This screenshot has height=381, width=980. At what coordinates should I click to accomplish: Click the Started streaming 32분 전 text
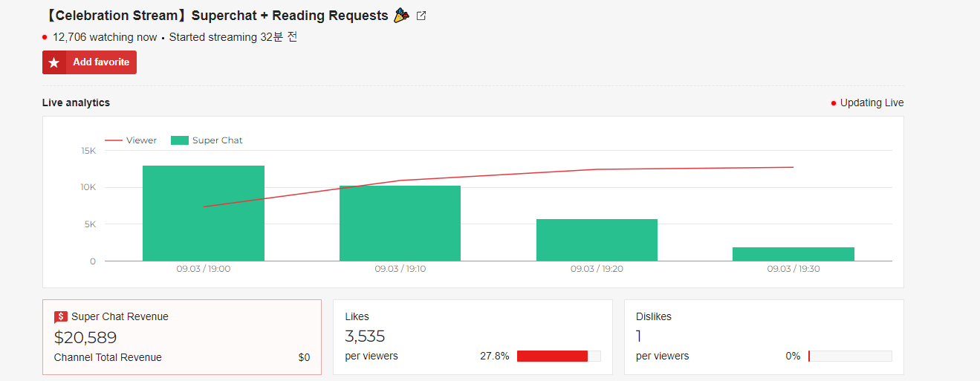(233, 37)
